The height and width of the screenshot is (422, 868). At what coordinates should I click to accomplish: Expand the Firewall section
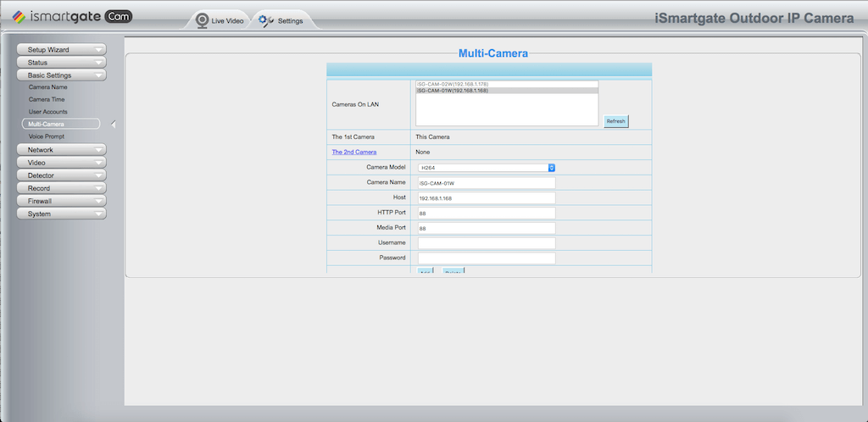[61, 201]
